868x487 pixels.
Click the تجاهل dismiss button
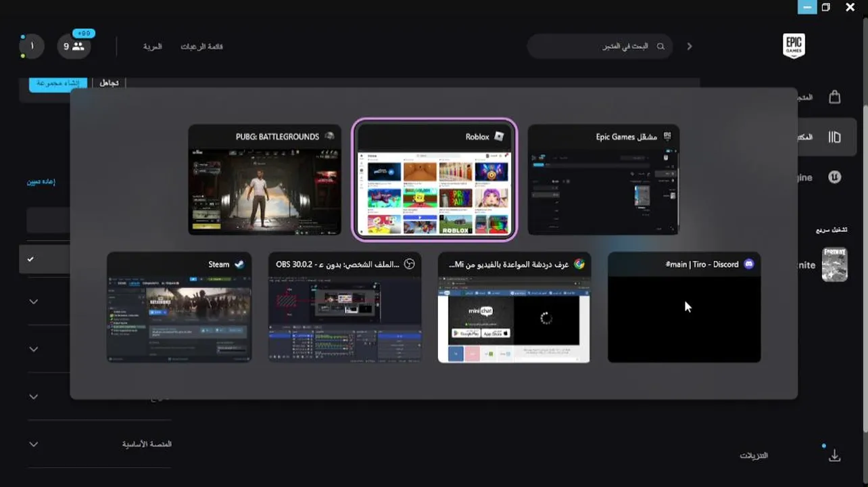109,83
